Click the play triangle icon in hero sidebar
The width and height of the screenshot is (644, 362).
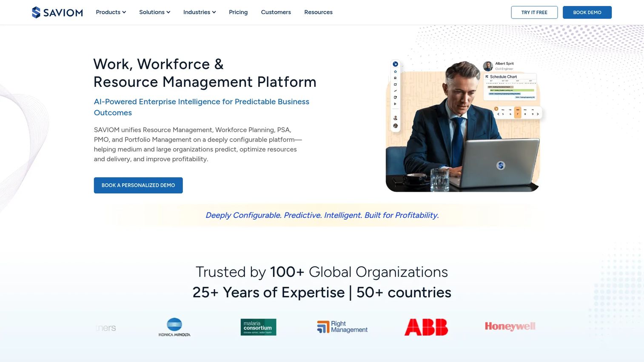click(395, 104)
